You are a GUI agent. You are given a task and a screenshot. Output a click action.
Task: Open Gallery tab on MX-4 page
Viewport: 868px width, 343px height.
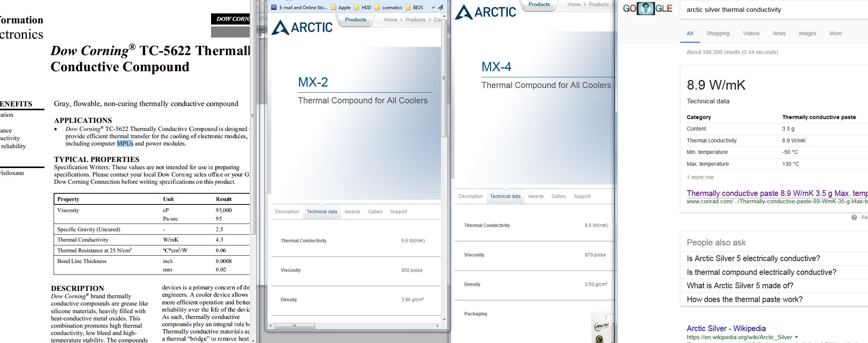tap(559, 196)
